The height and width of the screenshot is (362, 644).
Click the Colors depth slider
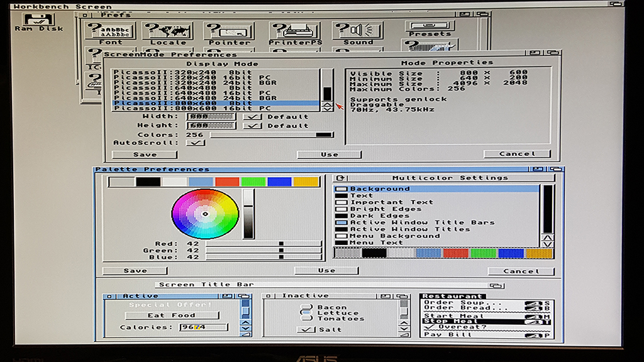(x=272, y=134)
